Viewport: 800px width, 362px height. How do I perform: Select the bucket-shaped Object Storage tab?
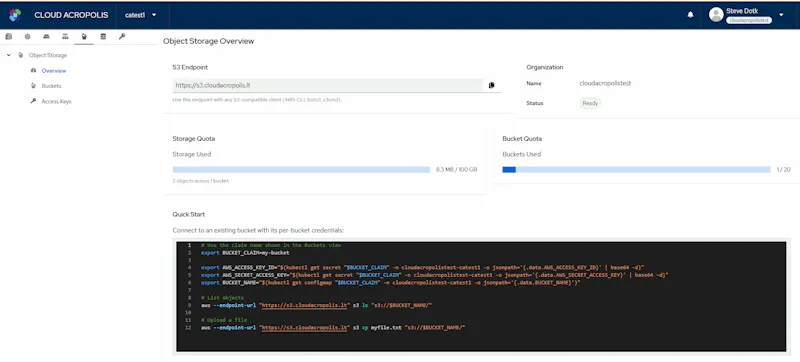[84, 36]
